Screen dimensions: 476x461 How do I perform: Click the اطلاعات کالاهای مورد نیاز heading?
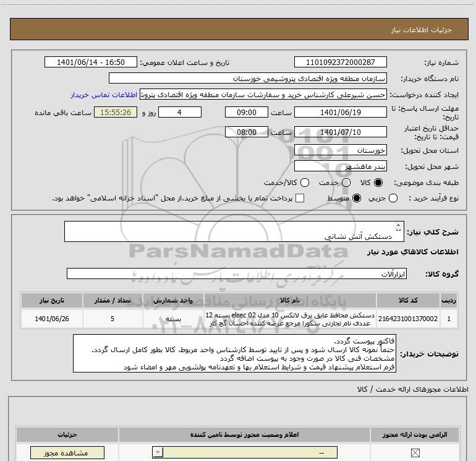pyautogui.click(x=412, y=252)
